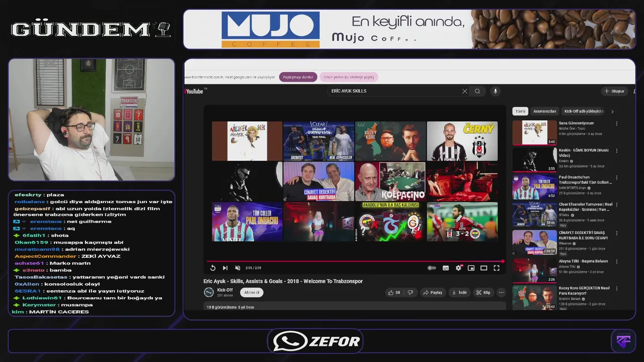Subscribe with Abone ol button
644x362 pixels.
click(252, 292)
